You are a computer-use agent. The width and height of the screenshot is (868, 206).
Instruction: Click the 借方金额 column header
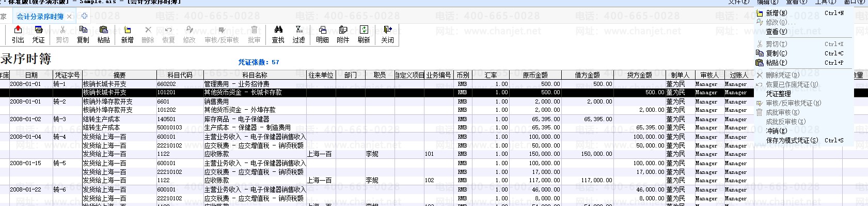pos(587,75)
